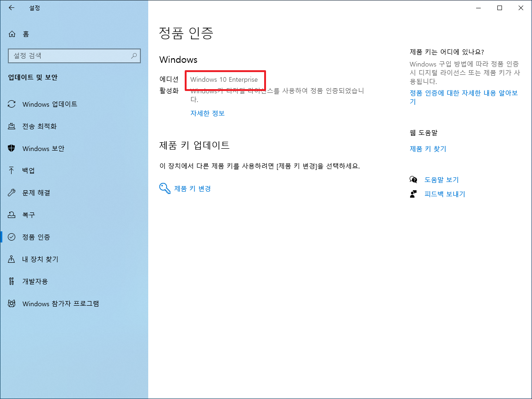Click the 업데이트 및 보안 section title
The image size is (532, 399).
tap(33, 78)
